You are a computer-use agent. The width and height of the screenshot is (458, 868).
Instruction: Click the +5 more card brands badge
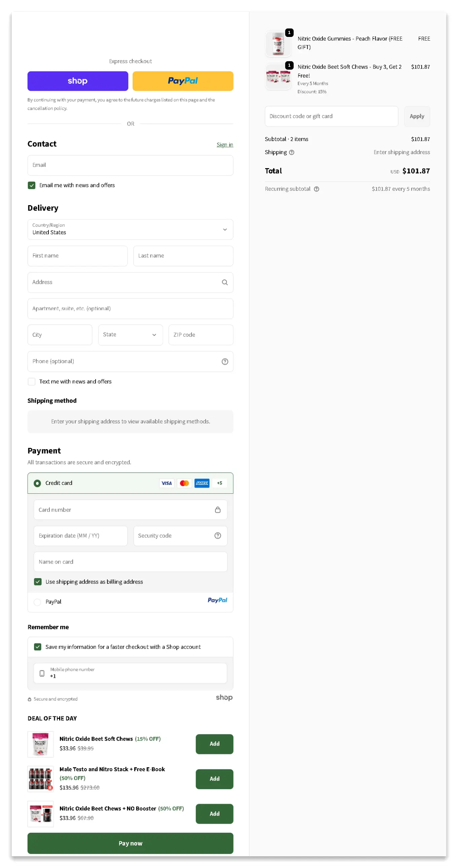[219, 483]
